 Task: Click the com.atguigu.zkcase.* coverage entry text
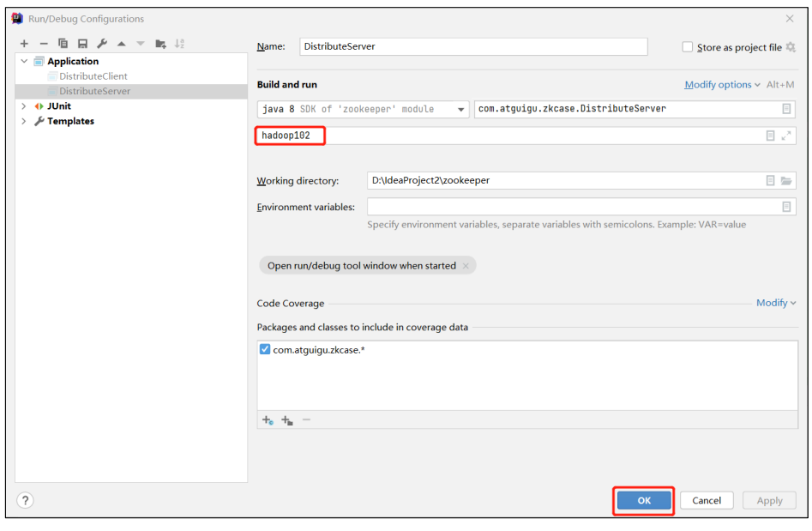click(319, 350)
